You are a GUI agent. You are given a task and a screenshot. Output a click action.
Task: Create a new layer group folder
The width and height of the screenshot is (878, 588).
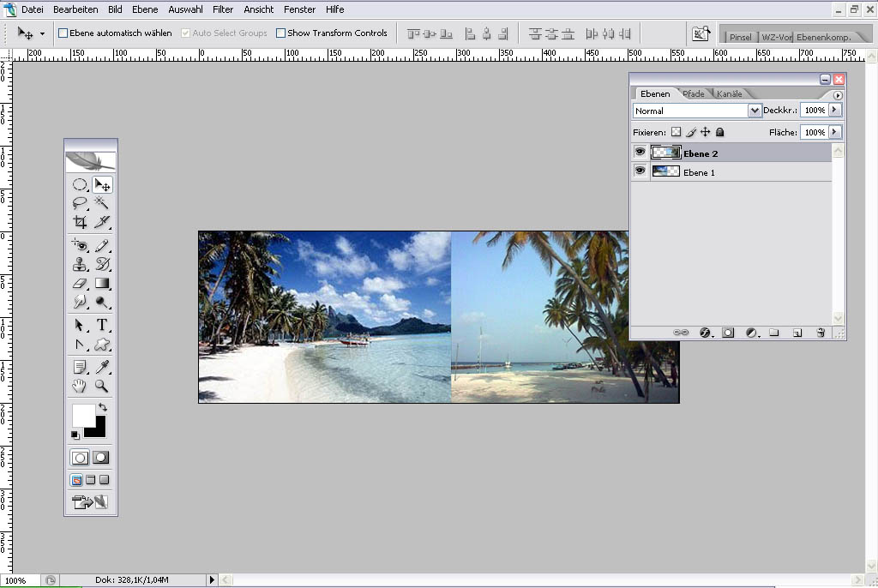[774, 333]
